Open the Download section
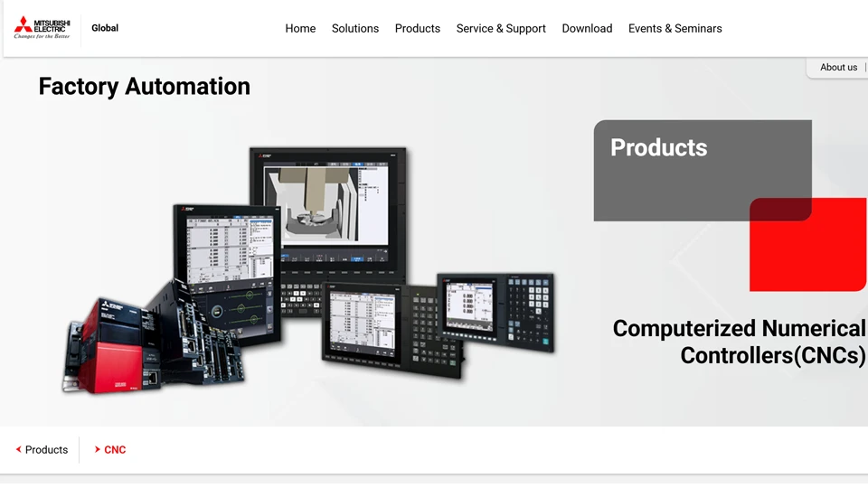Screen dimensions: 868x488 click(x=587, y=29)
